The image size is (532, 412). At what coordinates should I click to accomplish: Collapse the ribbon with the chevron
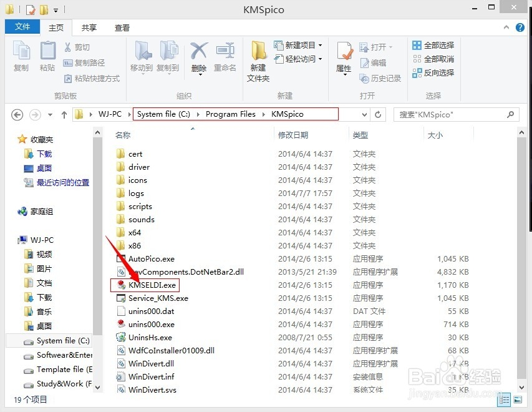tap(506, 27)
